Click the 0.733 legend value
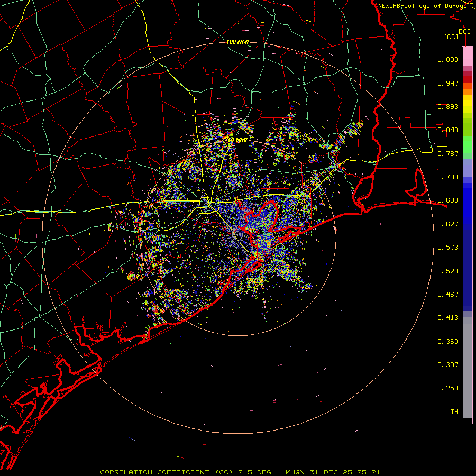This screenshot has height=476, width=476. coord(448,177)
